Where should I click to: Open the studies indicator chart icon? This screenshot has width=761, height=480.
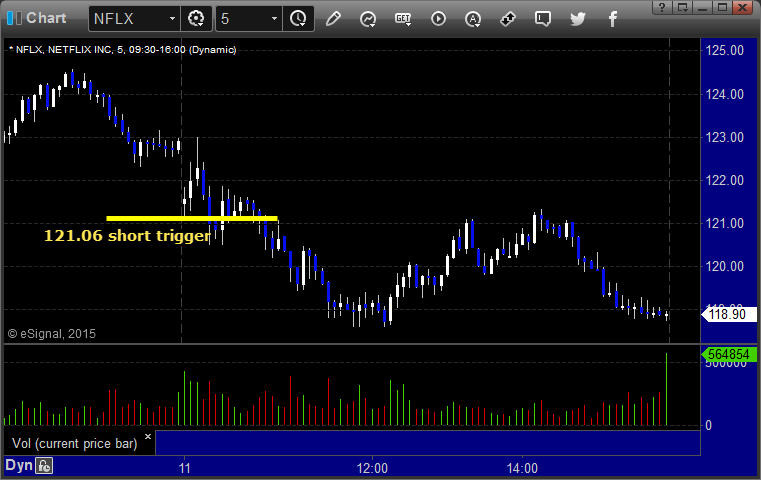point(368,19)
